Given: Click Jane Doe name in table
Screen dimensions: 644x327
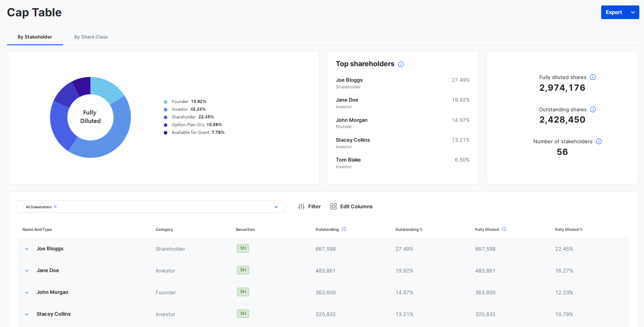Looking at the screenshot, I should (48, 271).
